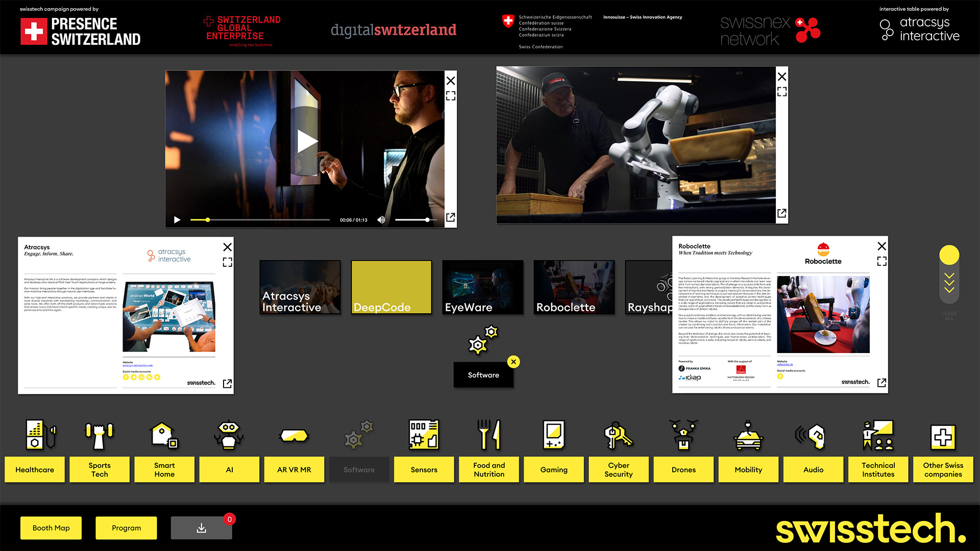The height and width of the screenshot is (551, 980).
Task: Click the floating Software gears icon
Action: pos(483,340)
